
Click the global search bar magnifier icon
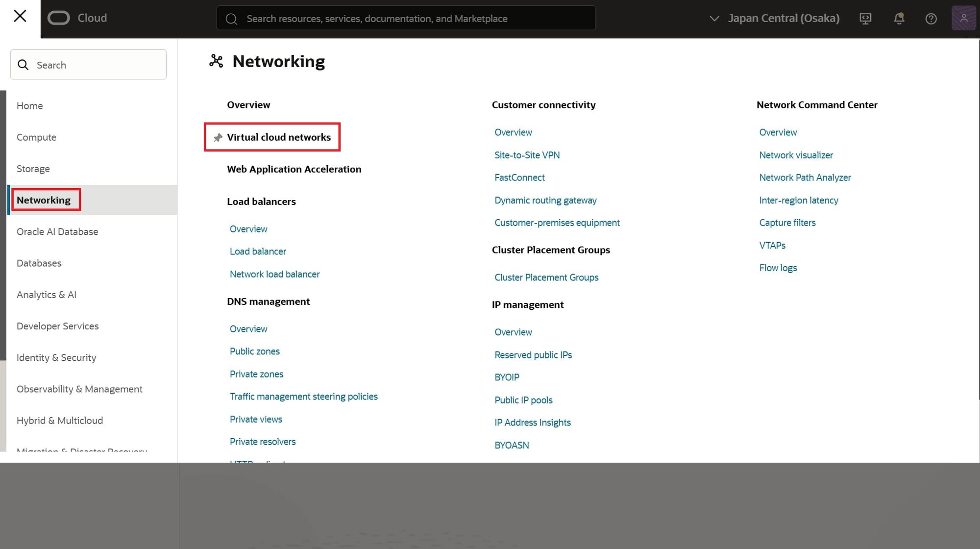tap(231, 19)
